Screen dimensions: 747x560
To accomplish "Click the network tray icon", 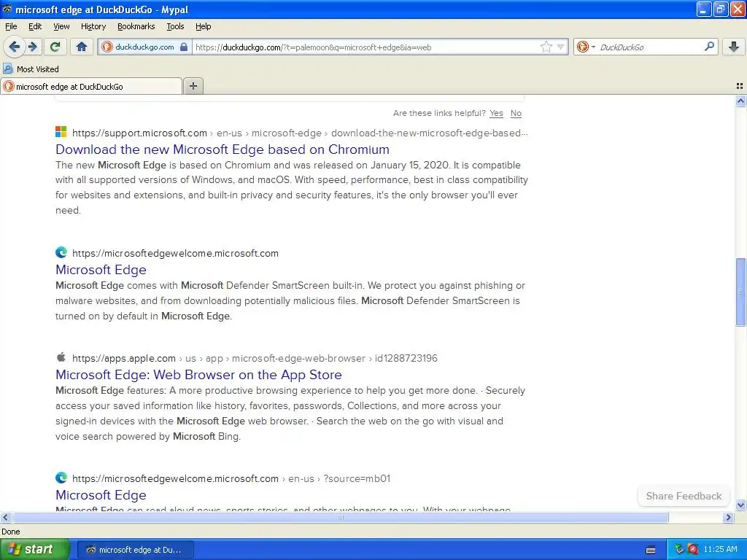I will [679, 550].
